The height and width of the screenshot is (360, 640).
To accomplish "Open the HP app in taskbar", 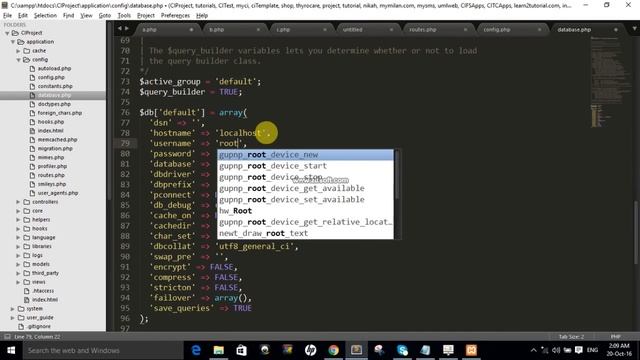I will pos(311,350).
